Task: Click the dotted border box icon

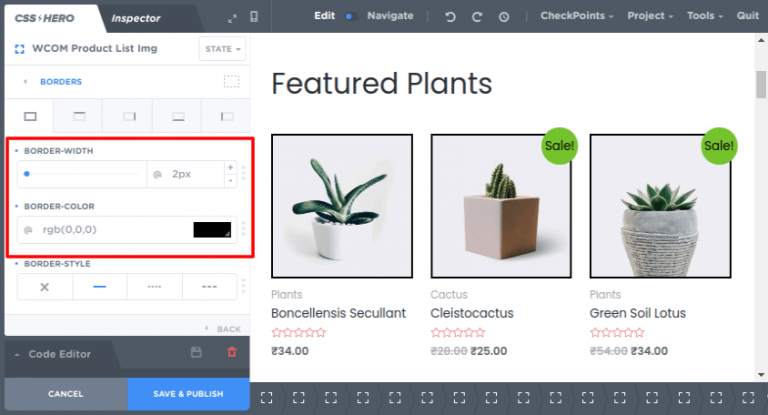Action: pyautogui.click(x=231, y=81)
